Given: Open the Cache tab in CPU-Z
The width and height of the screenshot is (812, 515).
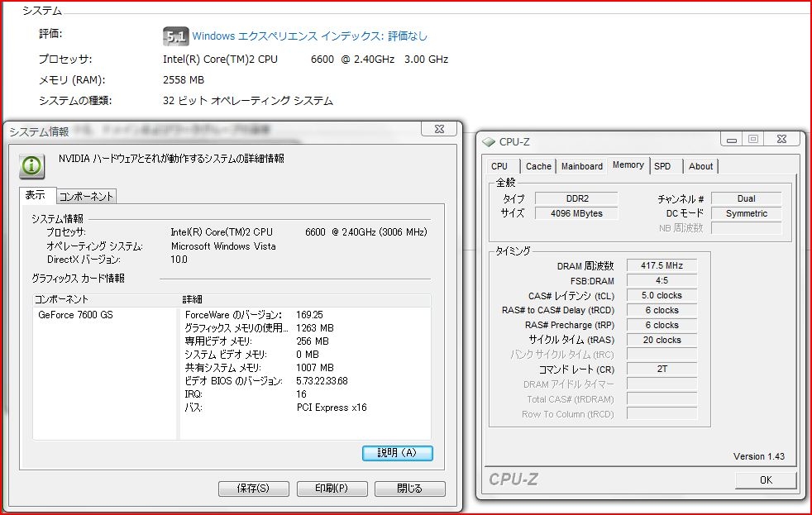Looking at the screenshot, I should [538, 166].
